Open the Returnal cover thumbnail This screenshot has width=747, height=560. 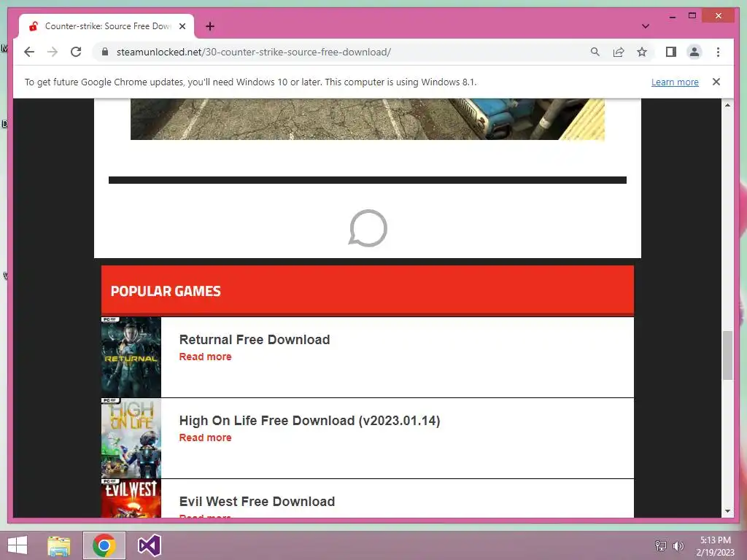pyautogui.click(x=131, y=357)
